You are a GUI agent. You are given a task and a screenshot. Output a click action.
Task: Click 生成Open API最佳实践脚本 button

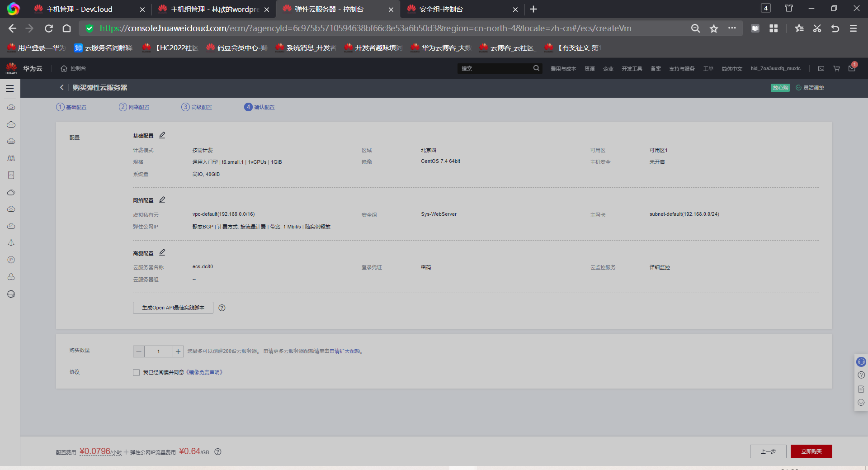pos(173,308)
